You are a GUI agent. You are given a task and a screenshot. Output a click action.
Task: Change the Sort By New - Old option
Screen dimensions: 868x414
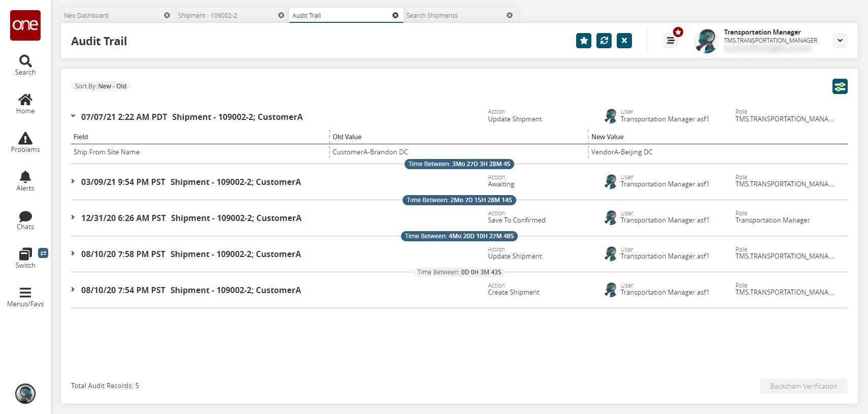[101, 86]
